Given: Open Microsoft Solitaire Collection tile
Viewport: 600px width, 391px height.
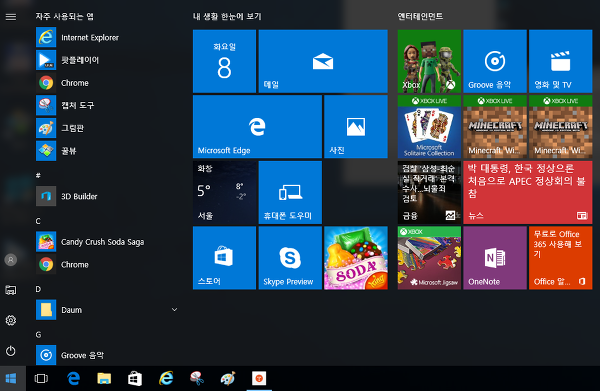Looking at the screenshot, I should [429, 127].
